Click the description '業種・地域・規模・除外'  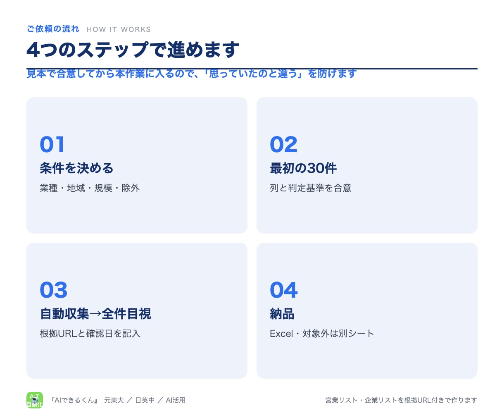tap(90, 188)
